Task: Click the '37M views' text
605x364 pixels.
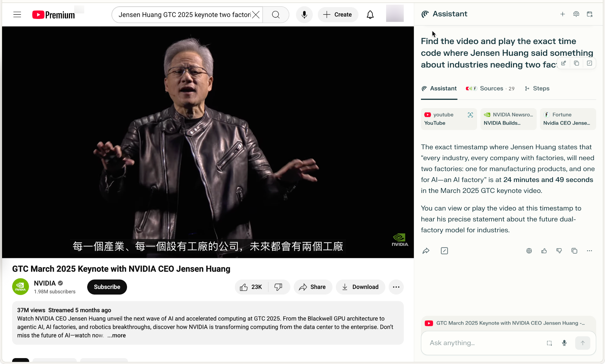Action: tap(31, 310)
